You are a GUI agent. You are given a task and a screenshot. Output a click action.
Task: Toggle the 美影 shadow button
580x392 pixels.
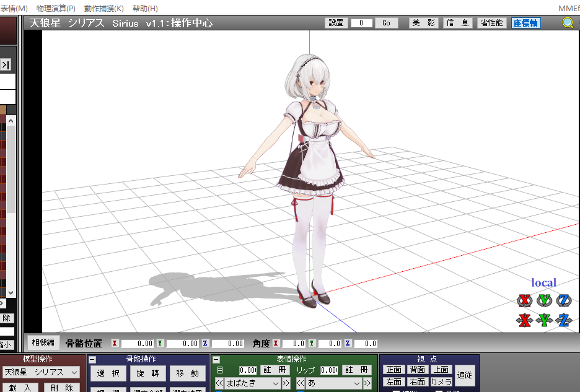[x=423, y=23]
